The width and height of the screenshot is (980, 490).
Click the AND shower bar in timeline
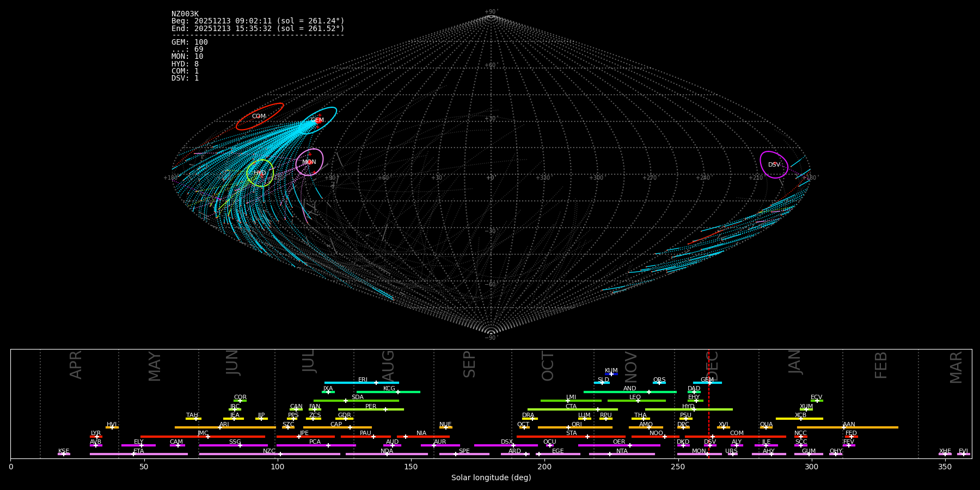[630, 391]
